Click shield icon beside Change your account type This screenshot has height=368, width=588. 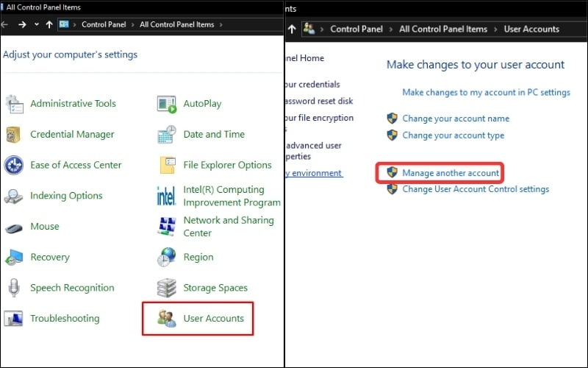tap(392, 135)
